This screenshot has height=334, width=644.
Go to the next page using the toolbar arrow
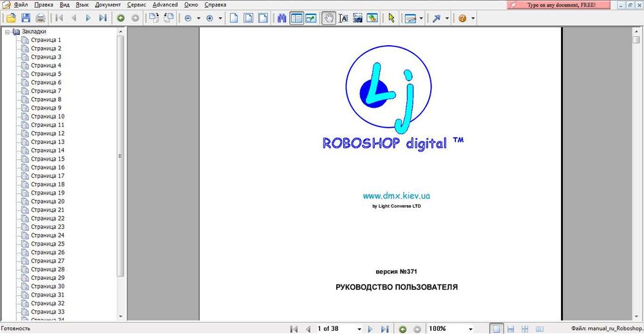point(88,18)
